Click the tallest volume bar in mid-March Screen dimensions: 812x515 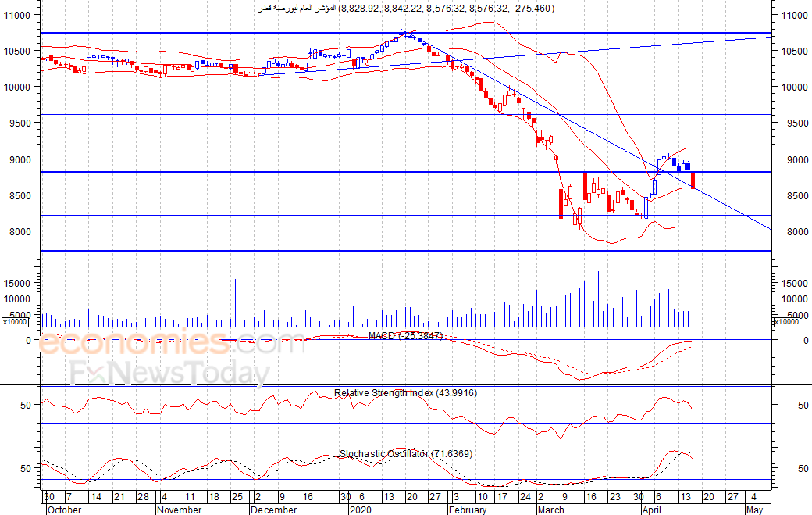pyautogui.click(x=599, y=299)
